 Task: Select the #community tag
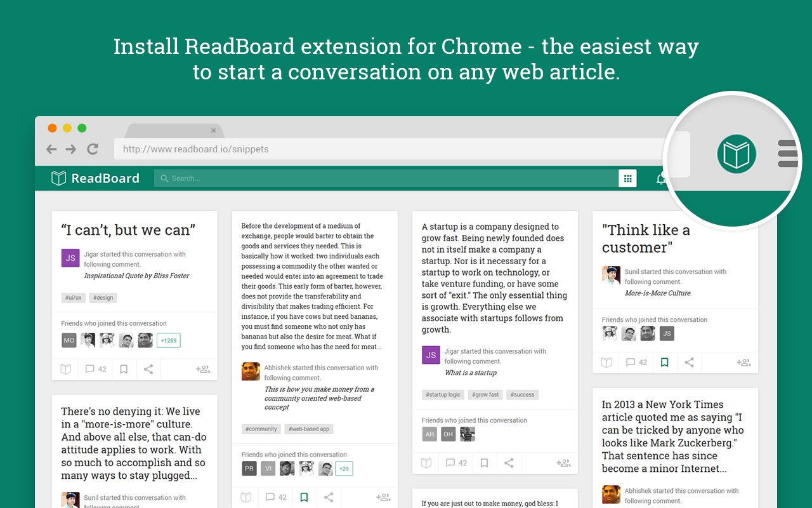tap(261, 429)
